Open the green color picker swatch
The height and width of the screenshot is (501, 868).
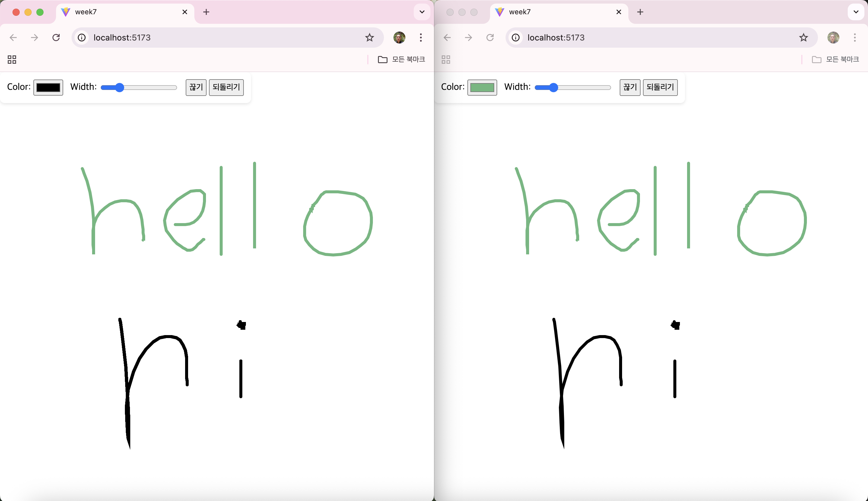482,87
